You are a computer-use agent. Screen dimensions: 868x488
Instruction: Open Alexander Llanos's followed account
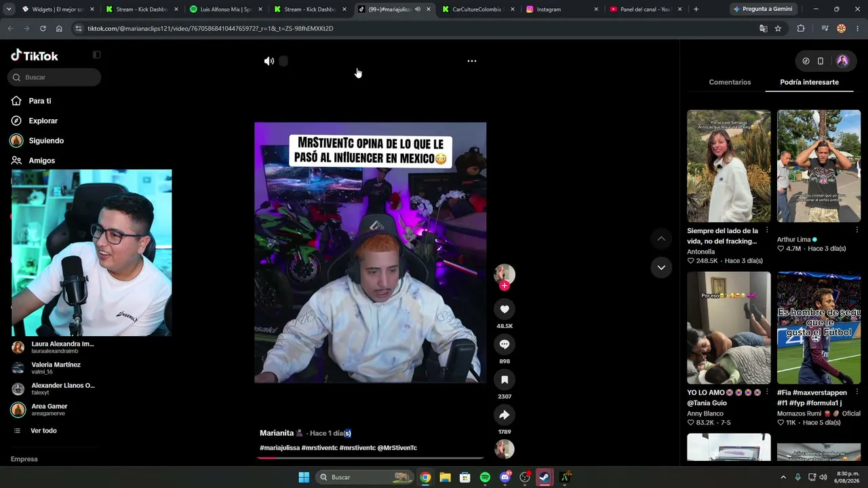[54, 389]
